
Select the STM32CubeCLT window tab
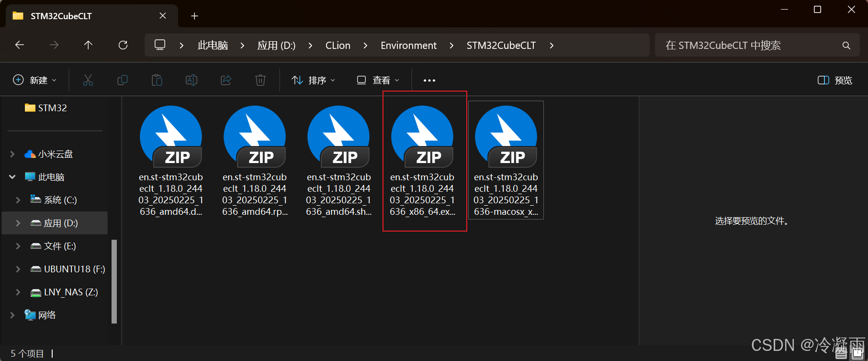pos(92,16)
